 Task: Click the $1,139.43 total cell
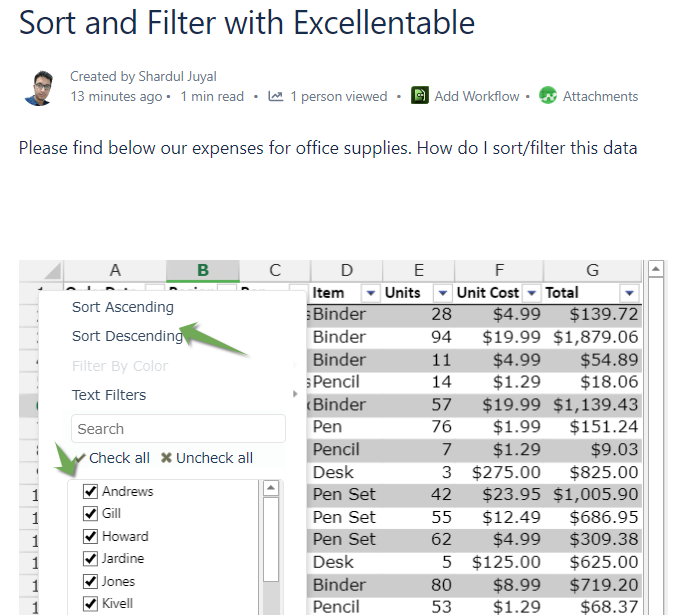point(592,405)
